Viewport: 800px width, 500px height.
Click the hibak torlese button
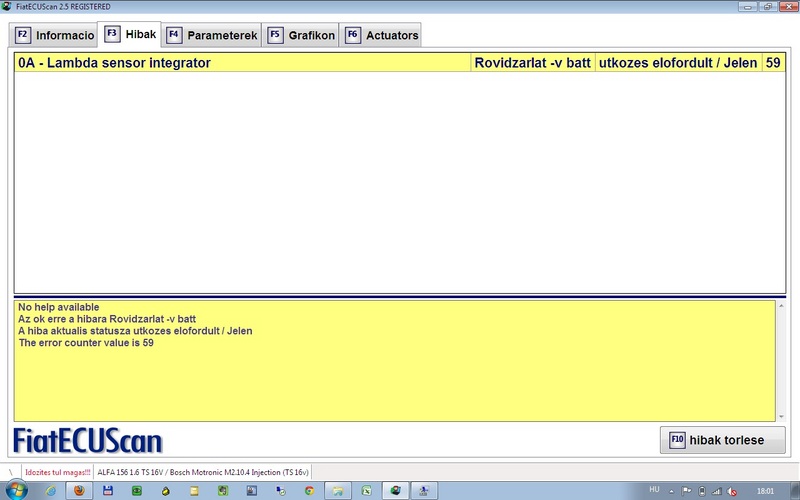722,440
